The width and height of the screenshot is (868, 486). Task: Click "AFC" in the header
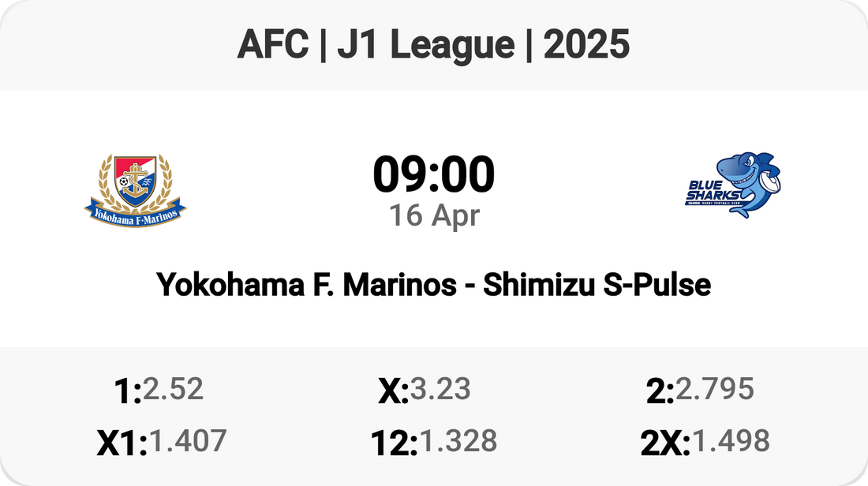pos(273,45)
